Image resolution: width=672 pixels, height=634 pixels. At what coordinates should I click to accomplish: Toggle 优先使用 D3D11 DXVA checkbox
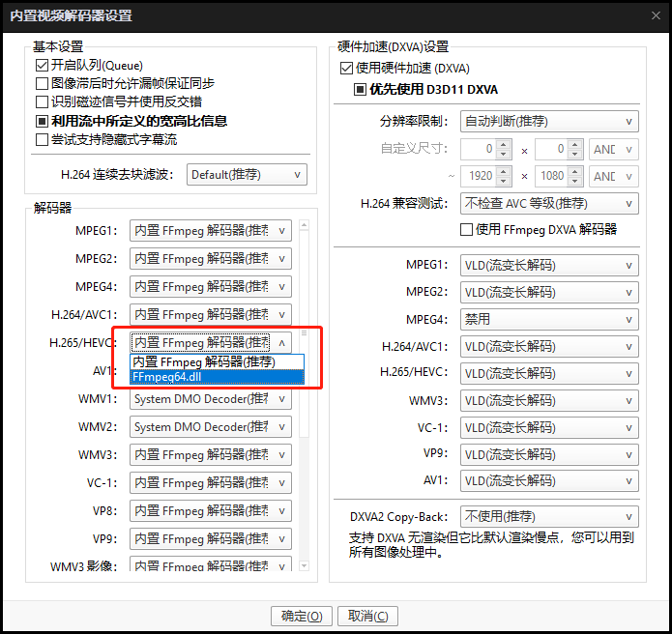coord(361,90)
